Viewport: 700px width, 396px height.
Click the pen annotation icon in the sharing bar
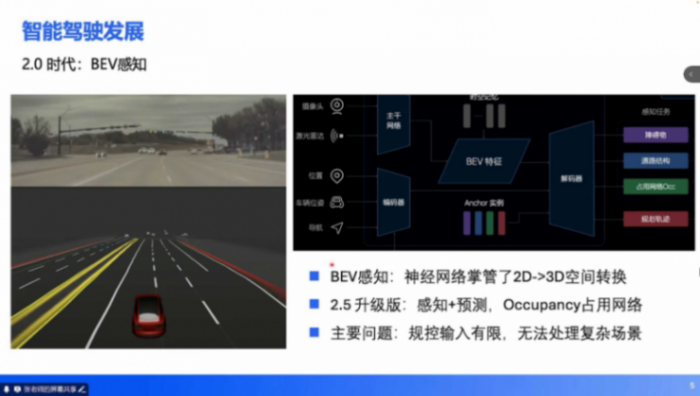[82, 389]
